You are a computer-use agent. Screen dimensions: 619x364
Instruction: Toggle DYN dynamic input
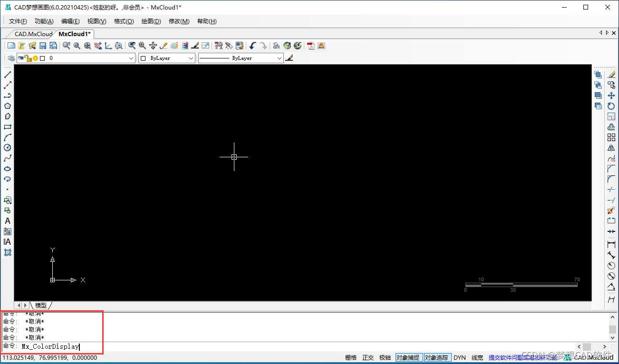(x=460, y=357)
